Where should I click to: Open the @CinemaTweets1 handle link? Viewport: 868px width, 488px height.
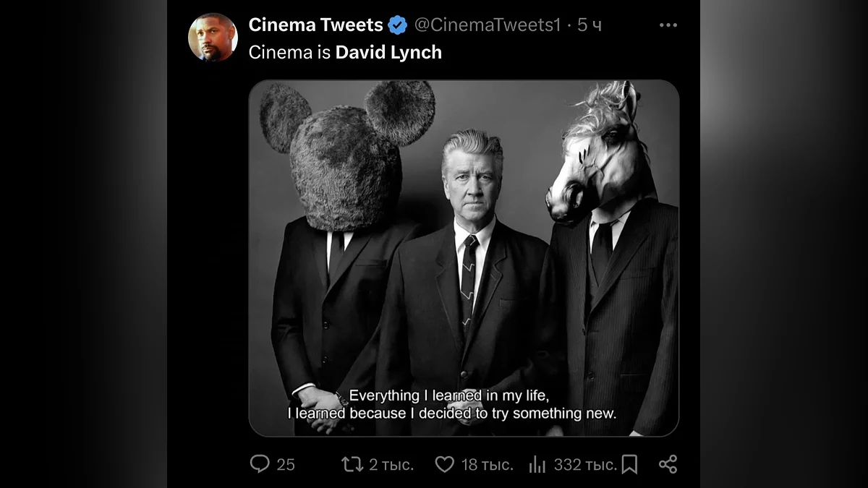click(487, 25)
